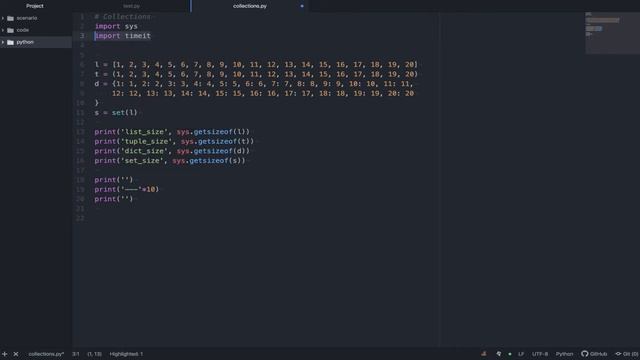Image resolution: width=640 pixels, height=360 pixels.
Task: Click the Project panel header
Action: (35, 6)
